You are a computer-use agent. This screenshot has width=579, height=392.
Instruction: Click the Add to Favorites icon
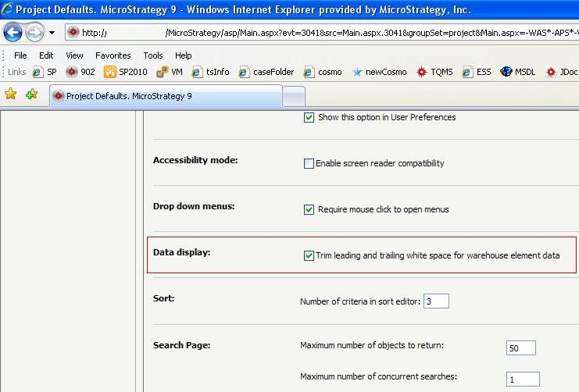[31, 94]
